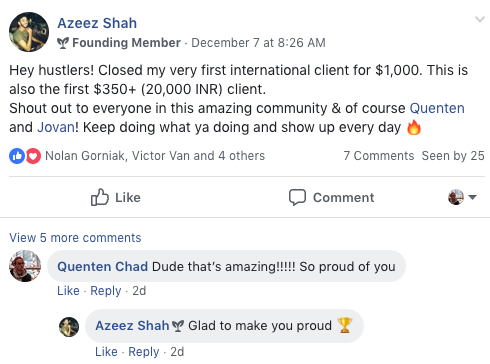Screen dimensions: 490x364
Task: Open the comment-as profile selector dropdown
Action: 462,197
